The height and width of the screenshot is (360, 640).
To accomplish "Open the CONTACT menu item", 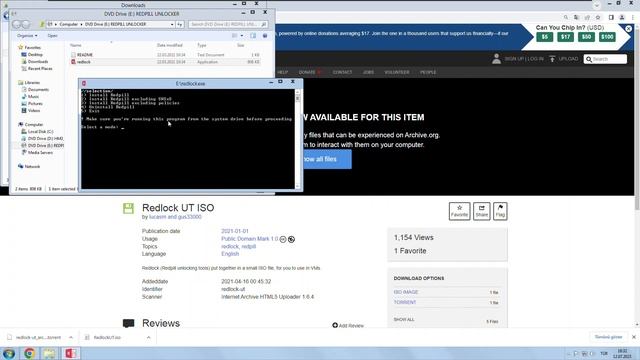I will click(x=342, y=72).
